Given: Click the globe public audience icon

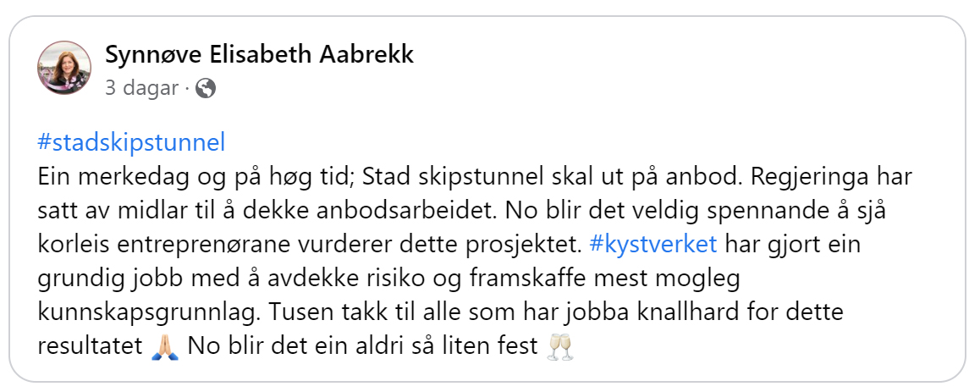Looking at the screenshot, I should pos(206,89).
